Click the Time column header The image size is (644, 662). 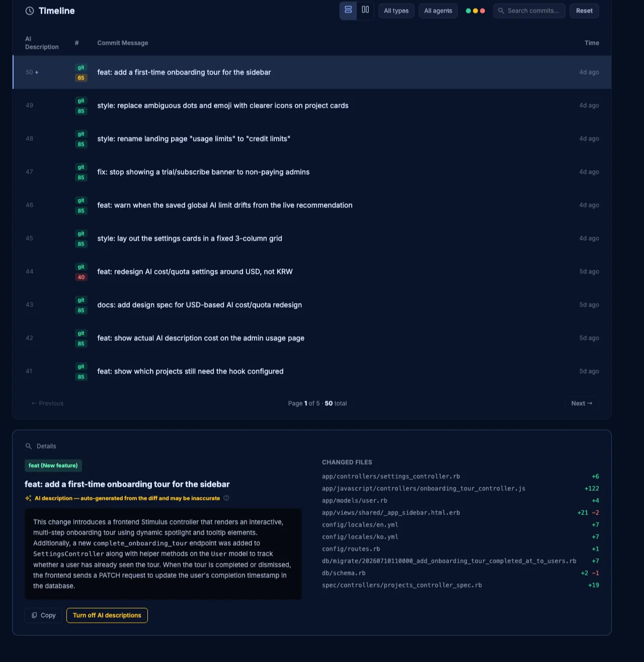pyautogui.click(x=592, y=43)
